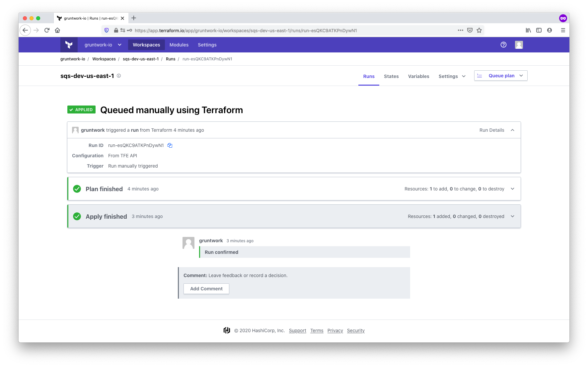Switch to the Variables tab
Image resolution: width=588 pixels, height=367 pixels.
[x=418, y=76]
